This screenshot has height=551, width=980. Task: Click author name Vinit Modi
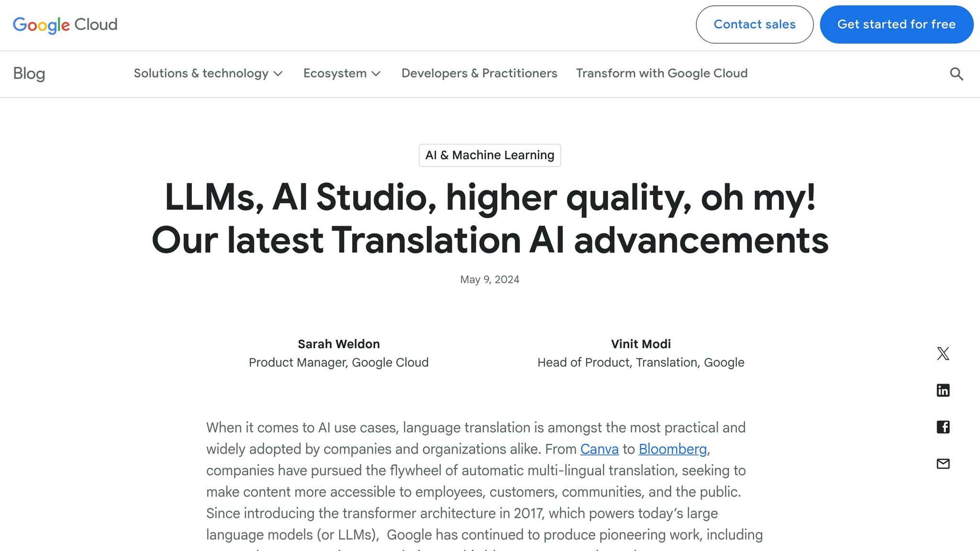pyautogui.click(x=641, y=343)
